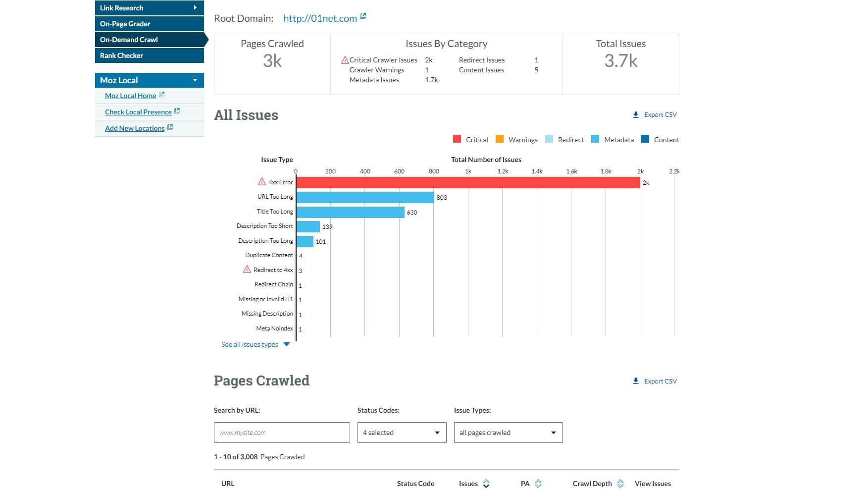Open the Moz Local Home link
Screen dimensions: 868x490
tap(130, 96)
